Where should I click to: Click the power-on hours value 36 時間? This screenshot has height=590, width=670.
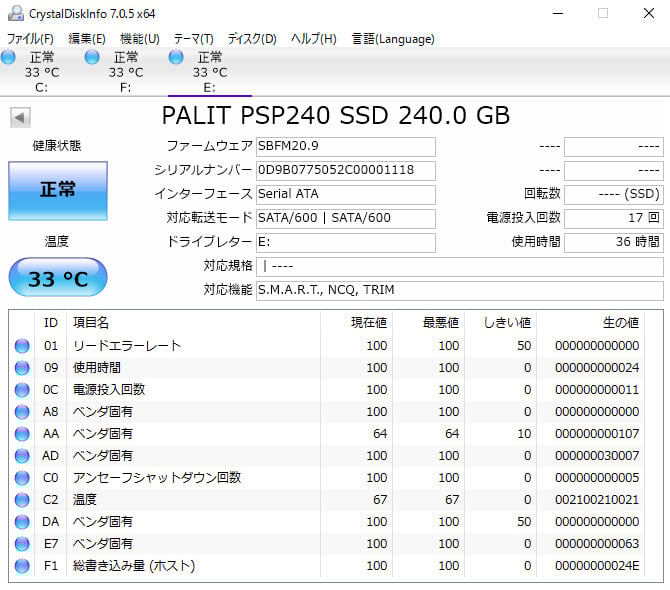[x=614, y=242]
